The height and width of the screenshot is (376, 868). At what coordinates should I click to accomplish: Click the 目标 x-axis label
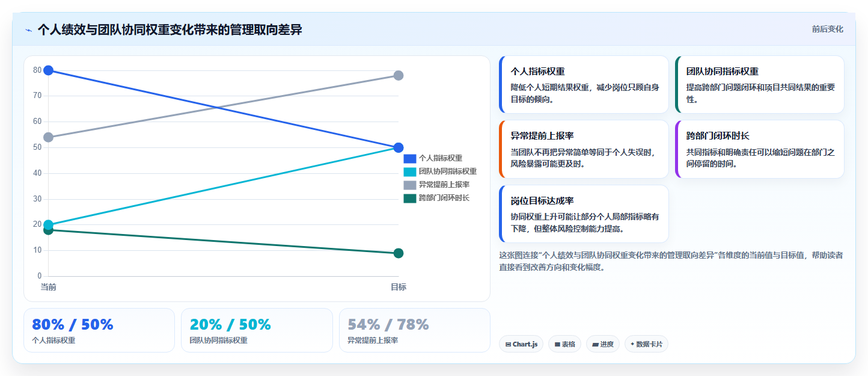point(398,287)
